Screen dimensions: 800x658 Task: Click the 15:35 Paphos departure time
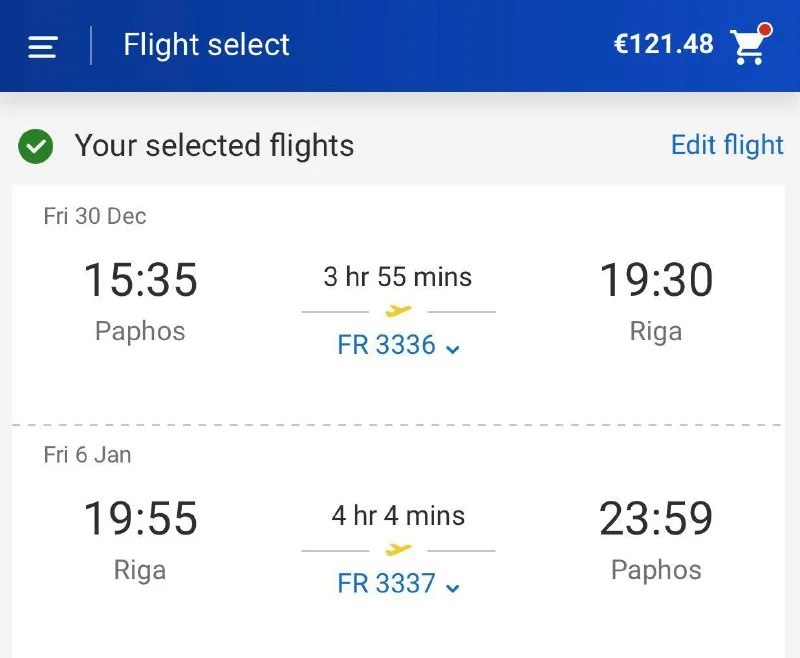[x=140, y=280]
